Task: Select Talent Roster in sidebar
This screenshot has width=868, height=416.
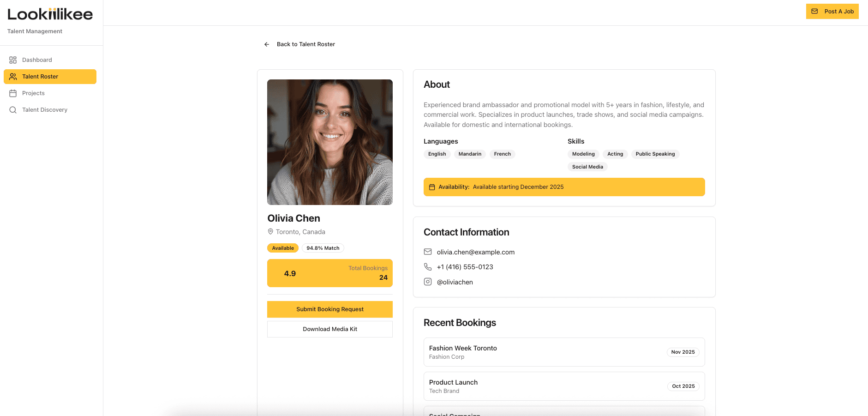Action: [50, 77]
